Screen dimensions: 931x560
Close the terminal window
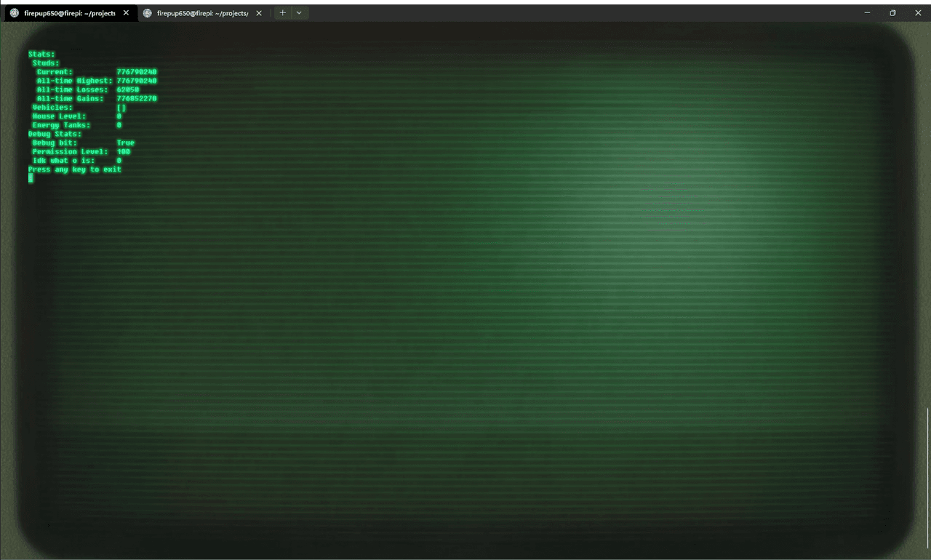pos(918,12)
